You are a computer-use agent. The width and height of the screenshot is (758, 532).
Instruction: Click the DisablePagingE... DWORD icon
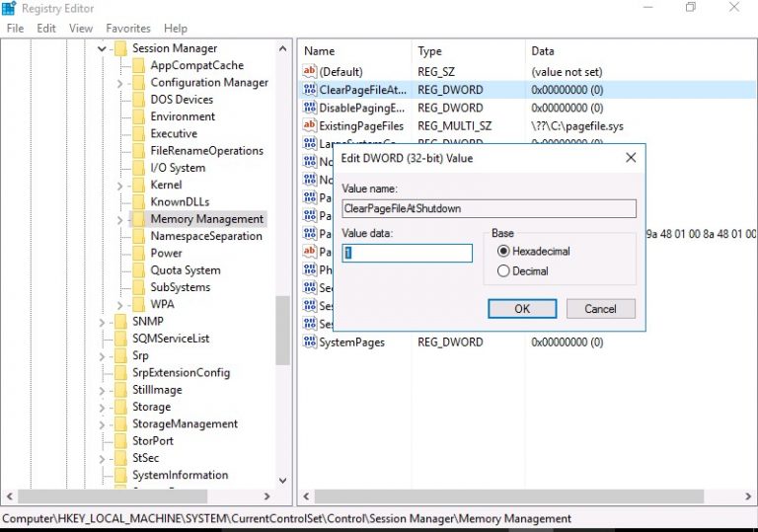coord(309,108)
